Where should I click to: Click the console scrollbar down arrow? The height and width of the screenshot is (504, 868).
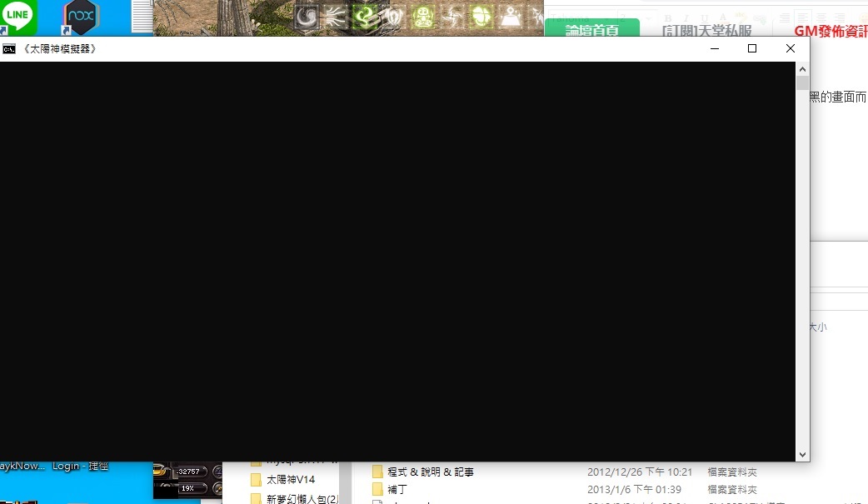(803, 455)
